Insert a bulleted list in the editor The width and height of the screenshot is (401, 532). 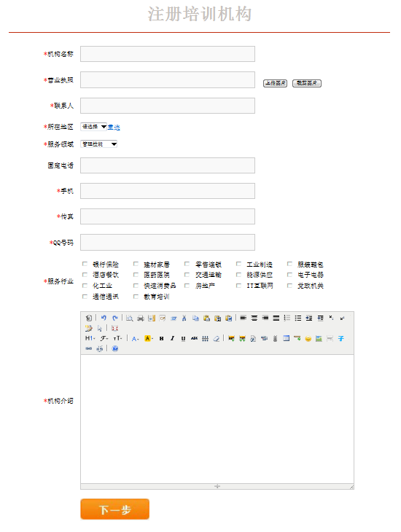point(297,318)
